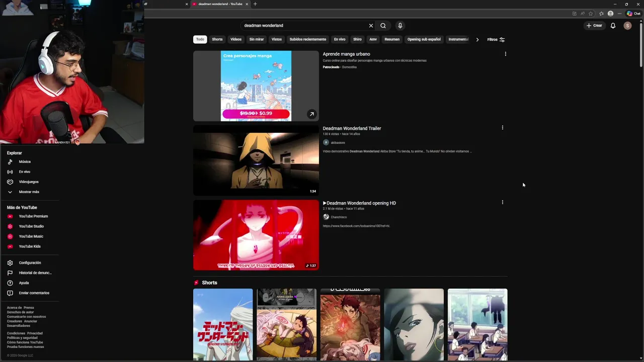Open the more options menu for Aprende manga urbano ad
This screenshot has width=644, height=362.
pyautogui.click(x=506, y=54)
